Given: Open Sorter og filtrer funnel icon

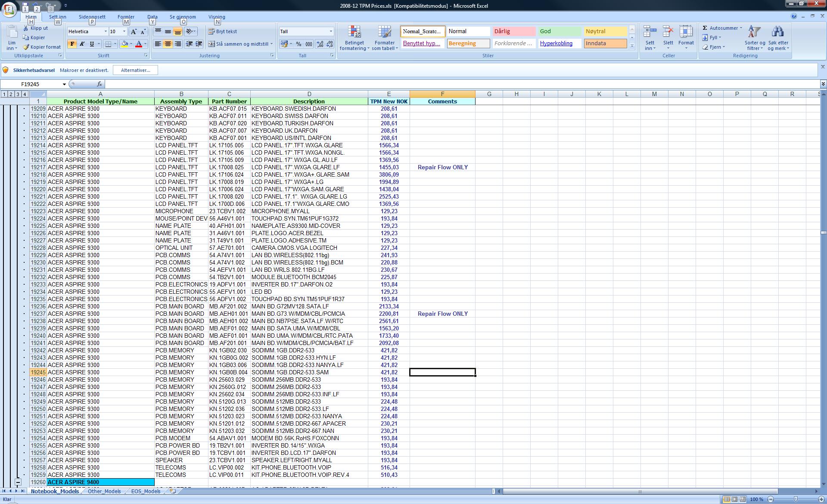Looking at the screenshot, I should point(754,32).
